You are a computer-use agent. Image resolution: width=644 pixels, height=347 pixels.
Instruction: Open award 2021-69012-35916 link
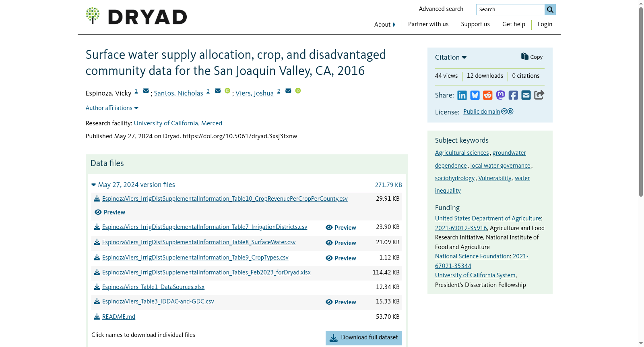461,228
